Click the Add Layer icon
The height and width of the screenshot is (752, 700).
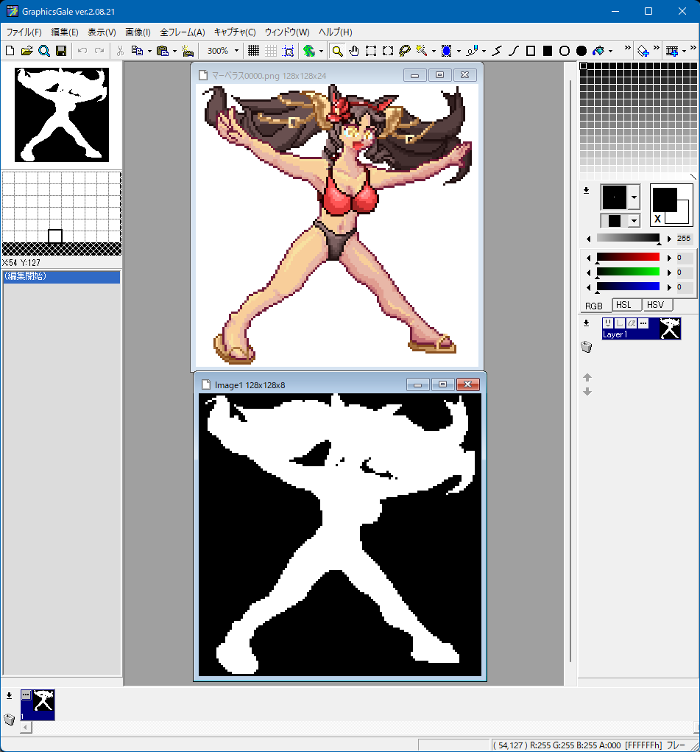643,50
